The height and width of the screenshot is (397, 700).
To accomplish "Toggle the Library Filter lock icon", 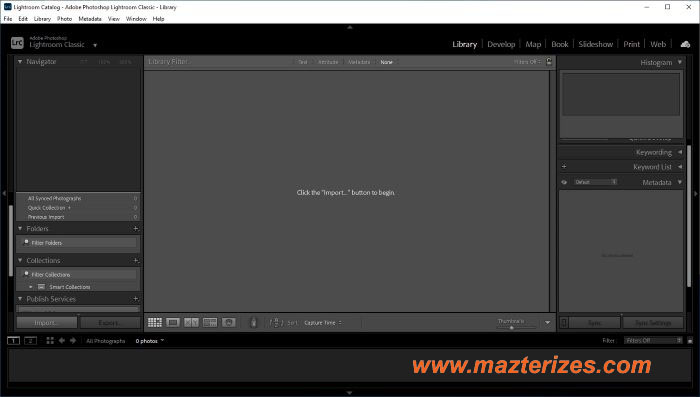I will coord(549,62).
